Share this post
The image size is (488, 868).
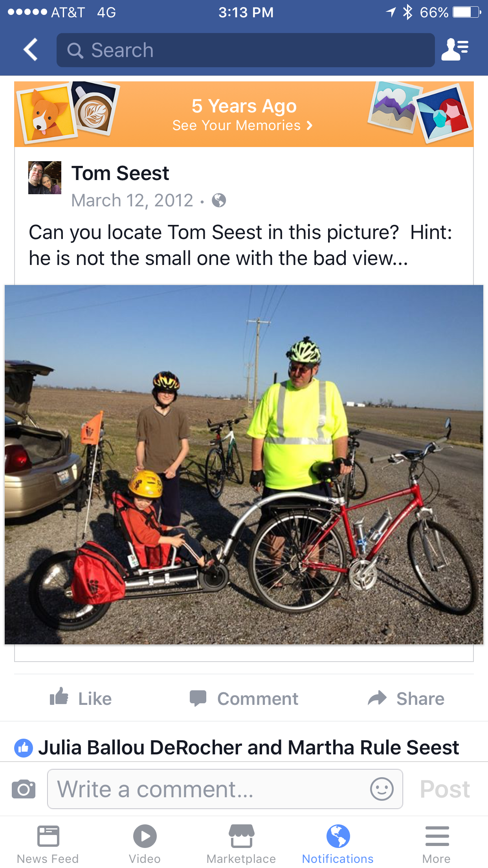pyautogui.click(x=406, y=698)
